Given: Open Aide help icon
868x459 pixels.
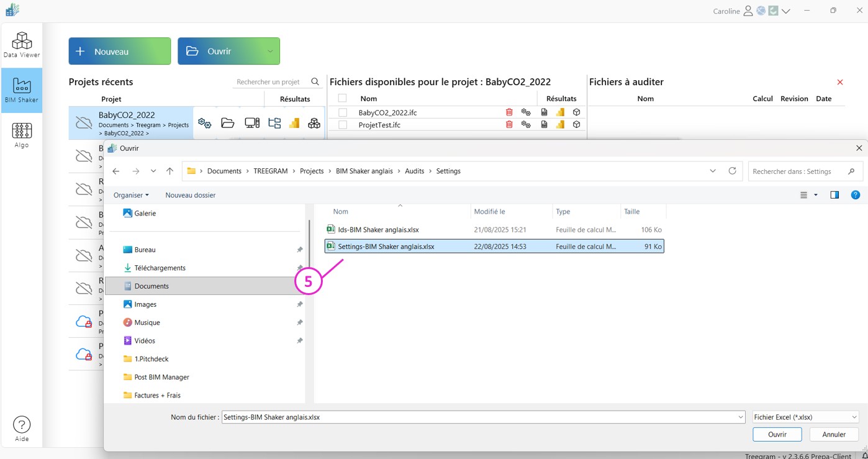Looking at the screenshot, I should coord(22,429).
